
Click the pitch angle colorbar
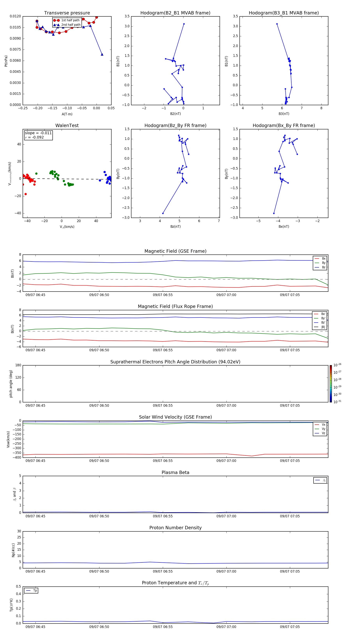pos(331,383)
